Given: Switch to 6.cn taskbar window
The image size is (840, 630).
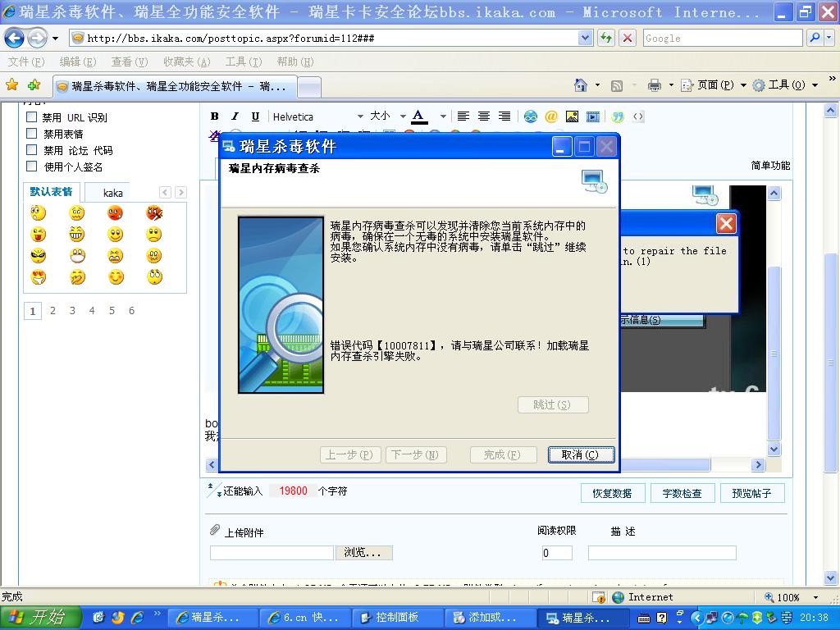Looking at the screenshot, I should (x=304, y=618).
